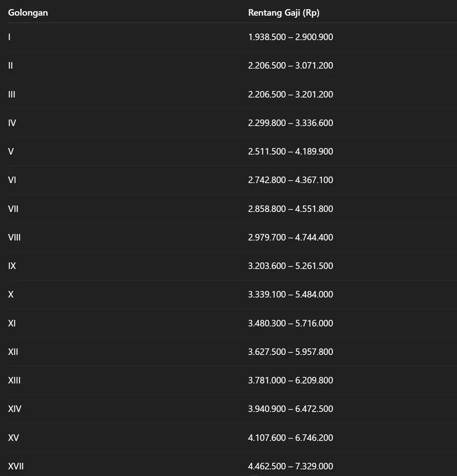Select the Golongan I row label
Screen dimensions: 457x476
coord(10,37)
